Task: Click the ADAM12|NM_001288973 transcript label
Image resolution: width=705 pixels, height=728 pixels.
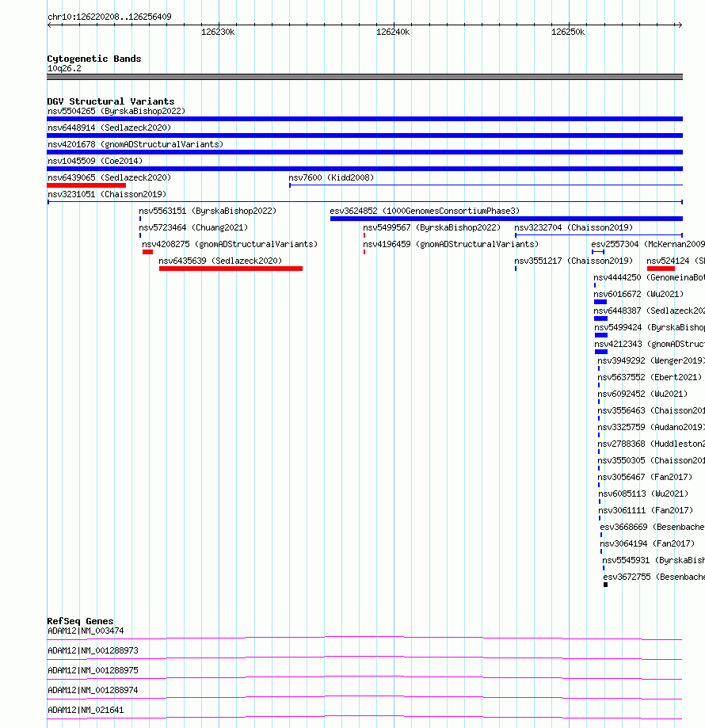Action: pos(93,651)
